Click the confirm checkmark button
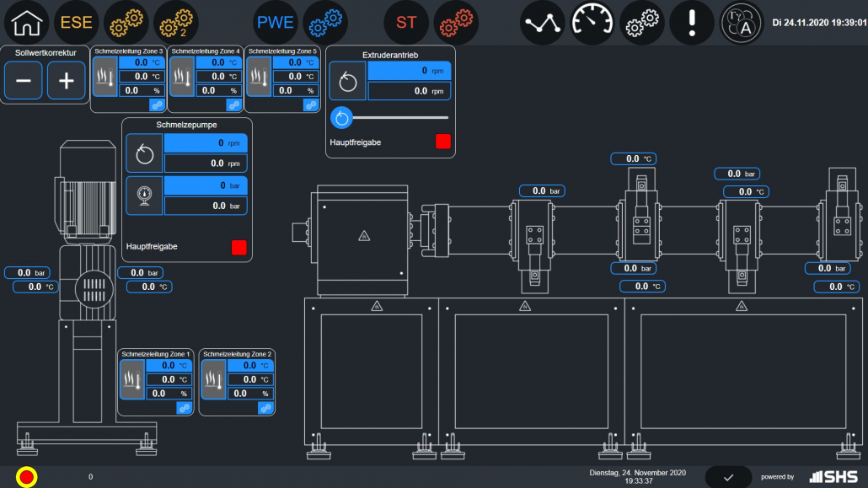 [728, 477]
